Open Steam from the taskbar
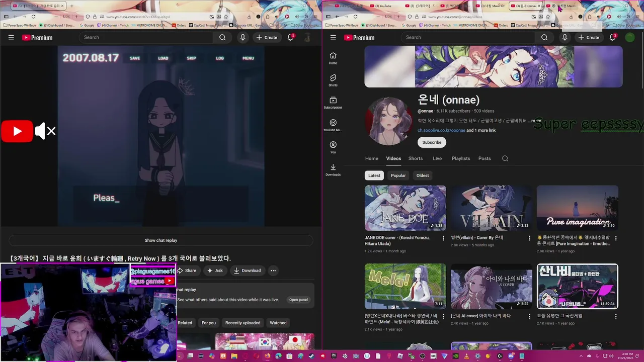Screen dimensions: 644x362 [311, 356]
